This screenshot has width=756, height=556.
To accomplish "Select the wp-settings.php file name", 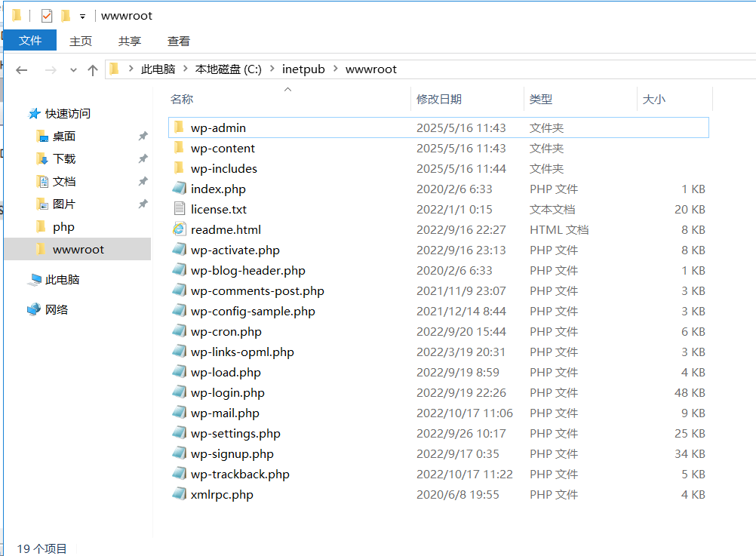I will (235, 434).
